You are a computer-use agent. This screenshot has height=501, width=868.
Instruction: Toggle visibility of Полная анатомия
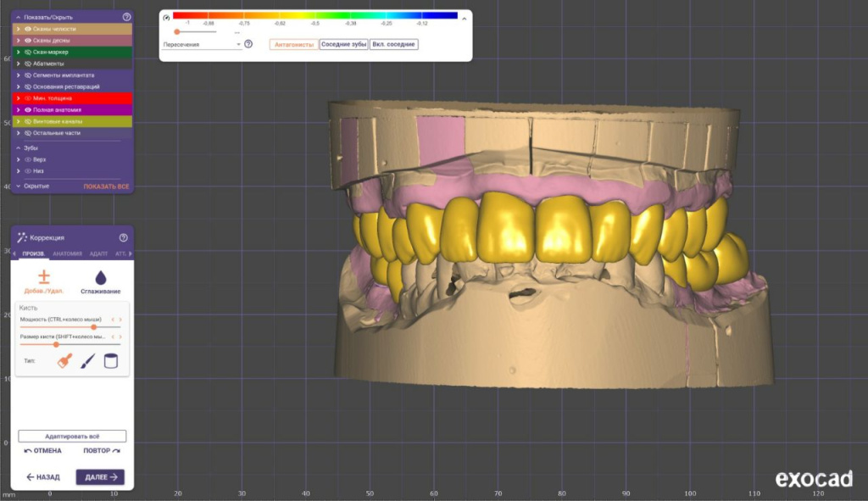coord(27,110)
